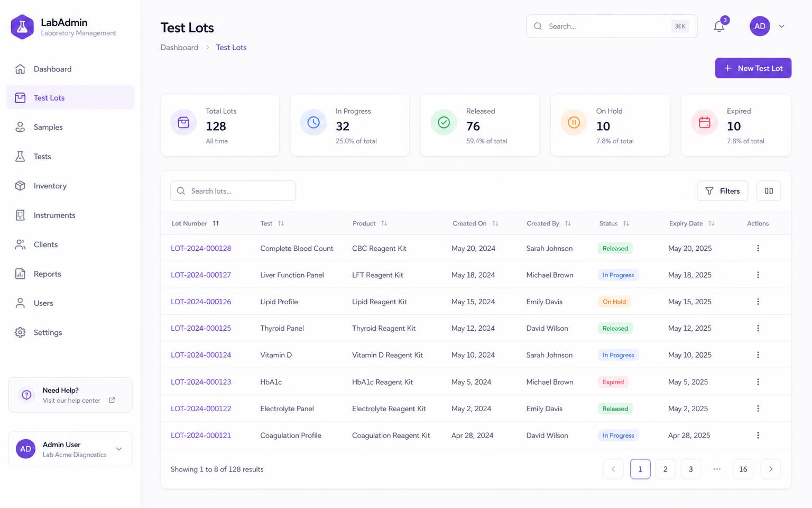812x508 pixels.
Task: Open Settings in the sidebar
Action: pyautogui.click(x=70, y=332)
